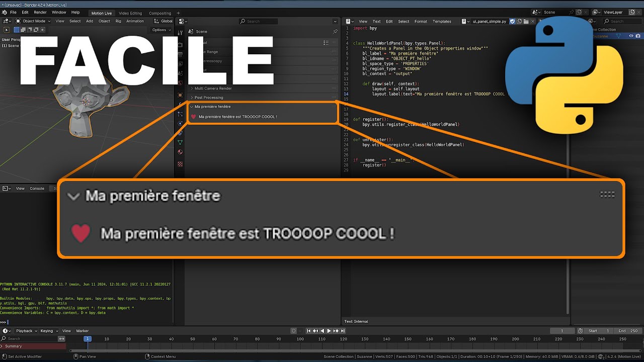Select the Select Box tool icon
The width and height of the screenshot is (644, 362).
pos(7,30)
